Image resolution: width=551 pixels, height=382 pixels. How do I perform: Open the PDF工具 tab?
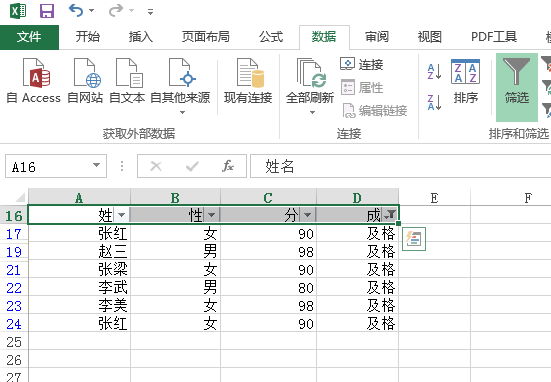tap(494, 37)
